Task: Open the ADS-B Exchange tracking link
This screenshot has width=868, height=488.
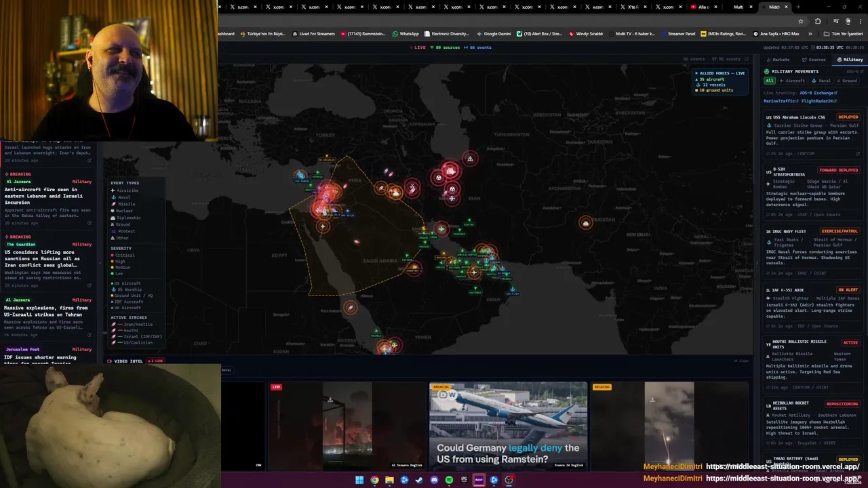Action: tap(818, 93)
